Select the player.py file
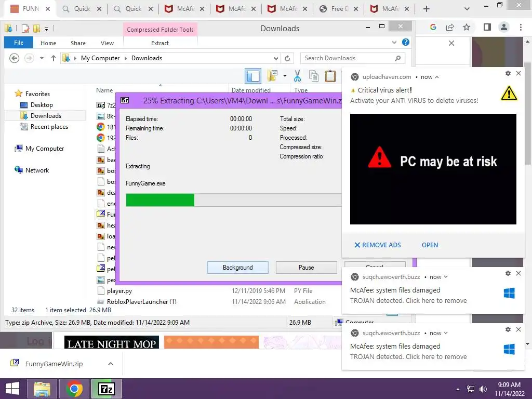 [119, 291]
